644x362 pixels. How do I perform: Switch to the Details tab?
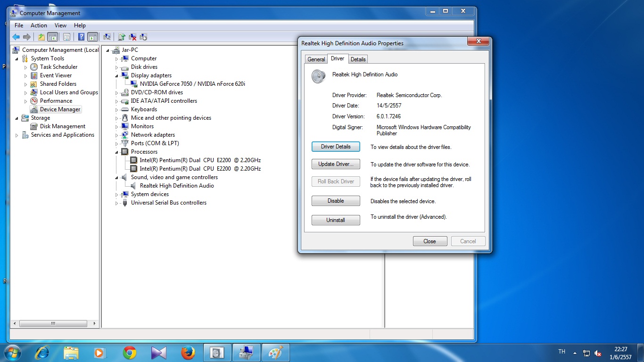pyautogui.click(x=358, y=59)
